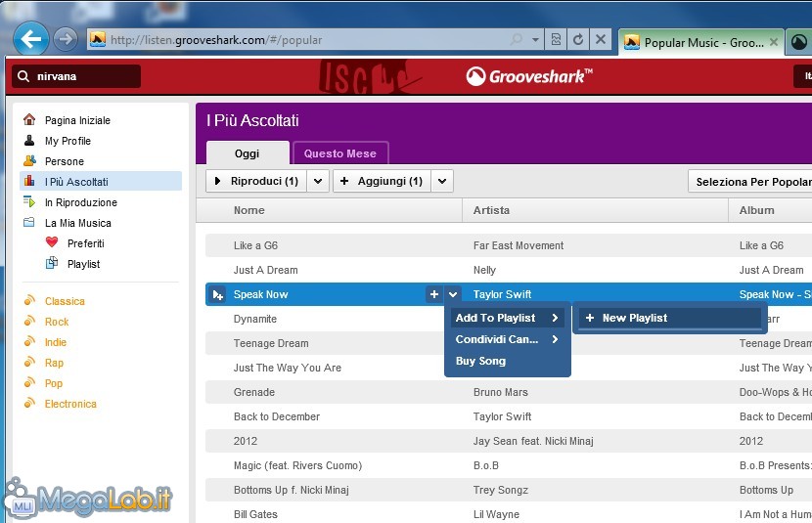Switch to the Questo Mese tab
This screenshot has height=523, width=812.
[x=340, y=153]
